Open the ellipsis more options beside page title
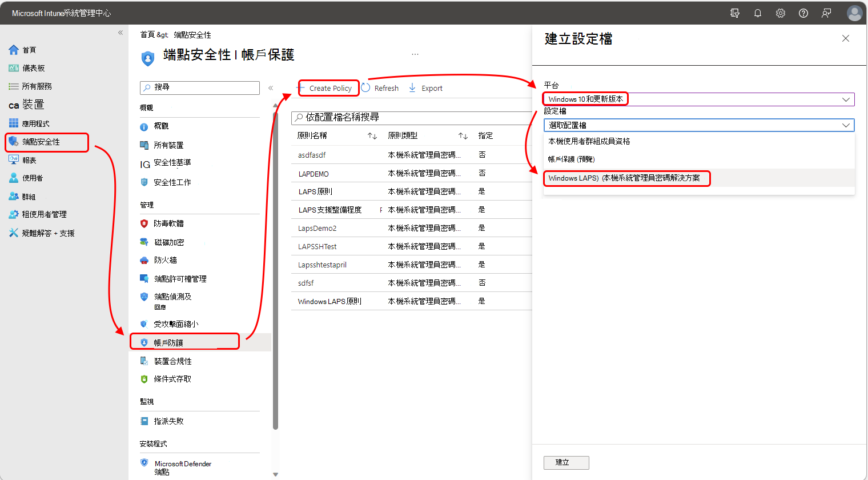 415,54
